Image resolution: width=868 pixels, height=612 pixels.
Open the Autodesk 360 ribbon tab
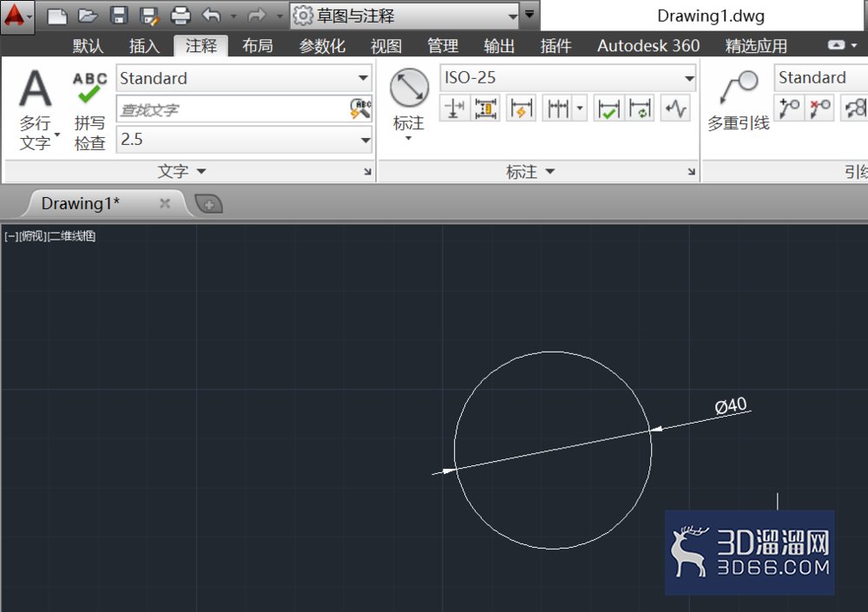pos(648,45)
